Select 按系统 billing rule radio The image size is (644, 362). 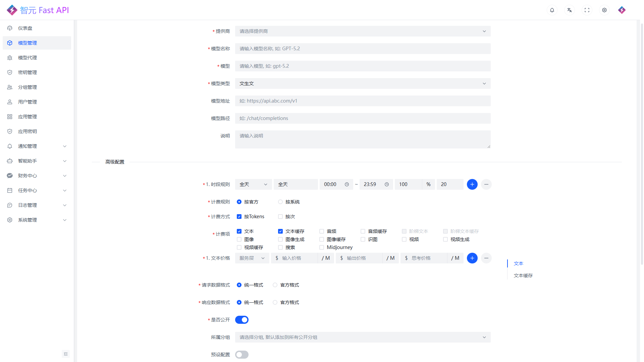click(280, 202)
